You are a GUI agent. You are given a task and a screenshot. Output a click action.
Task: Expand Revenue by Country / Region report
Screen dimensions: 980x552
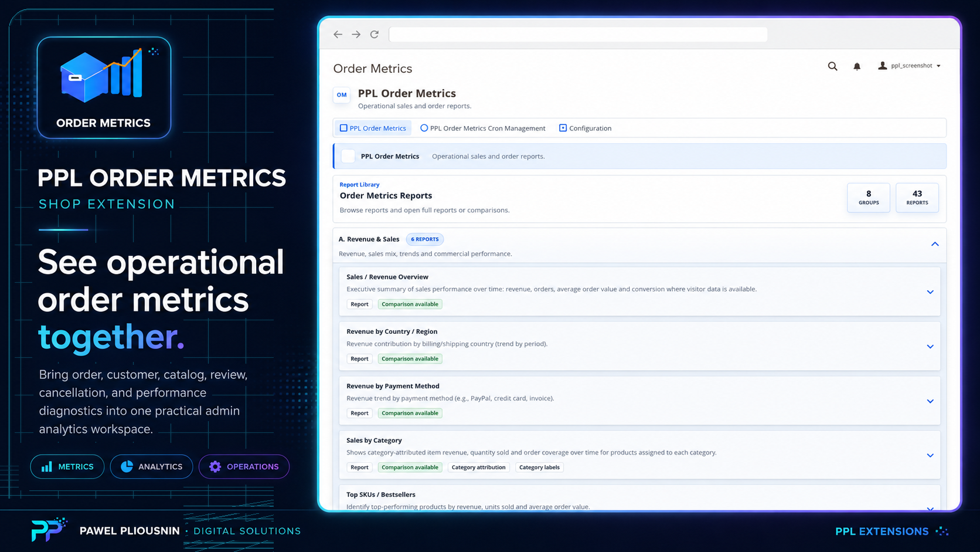click(x=930, y=347)
